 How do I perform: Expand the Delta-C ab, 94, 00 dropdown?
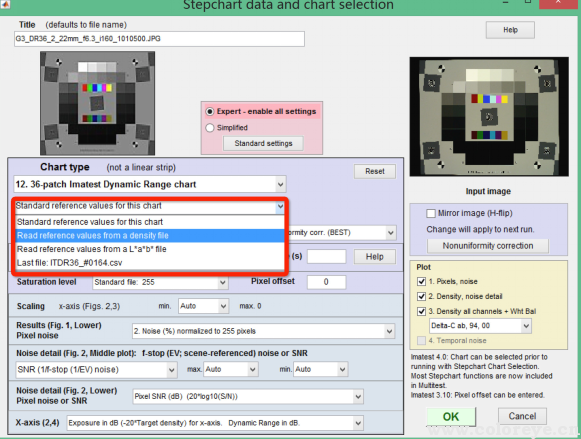(x=480, y=326)
